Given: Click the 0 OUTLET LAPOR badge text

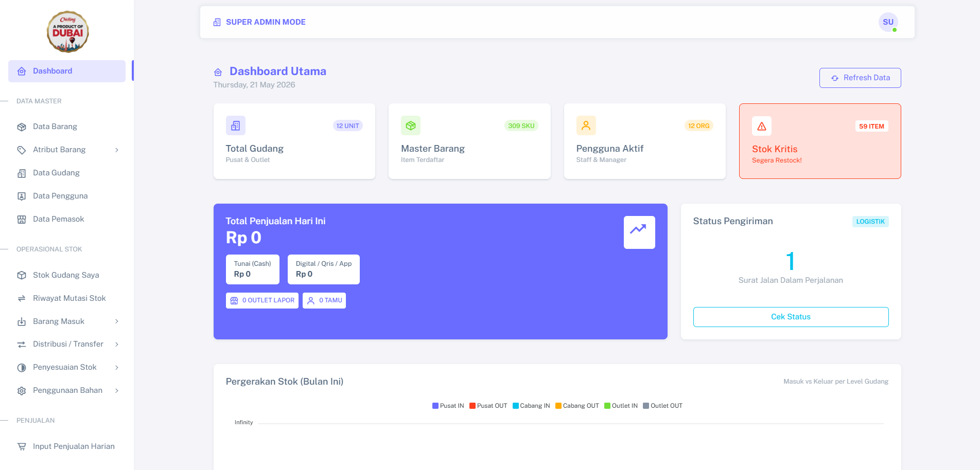Looking at the screenshot, I should (x=268, y=300).
